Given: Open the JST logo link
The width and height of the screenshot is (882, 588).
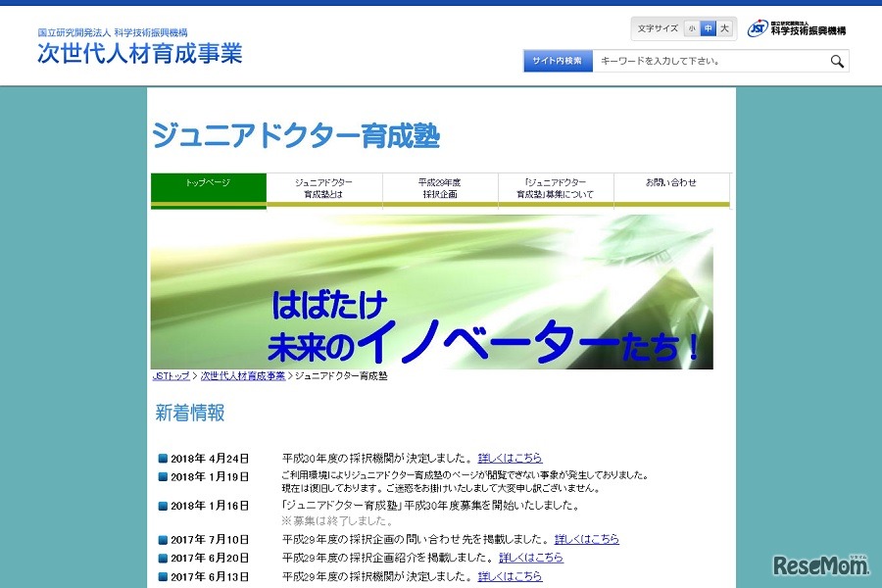Looking at the screenshot, I should (797, 28).
